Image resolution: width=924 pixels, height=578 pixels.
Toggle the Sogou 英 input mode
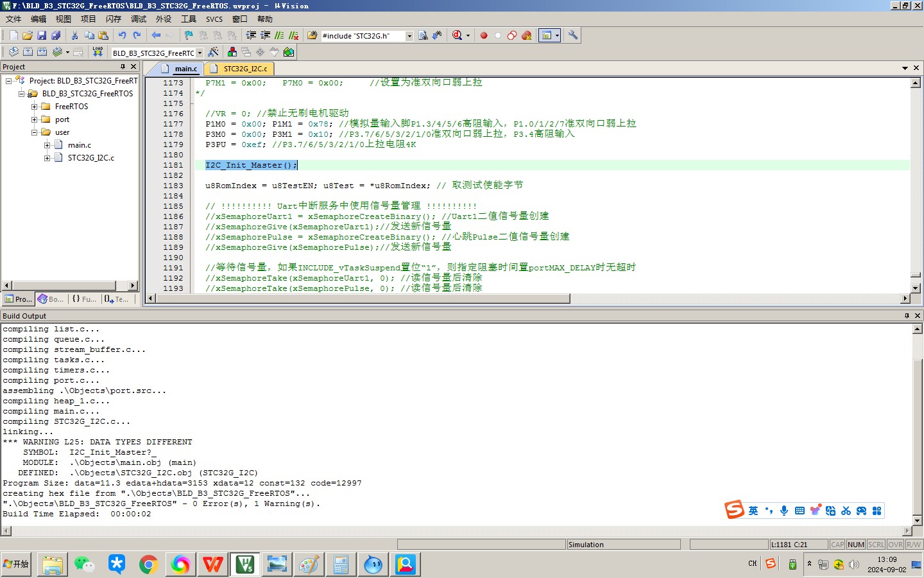pos(753,511)
